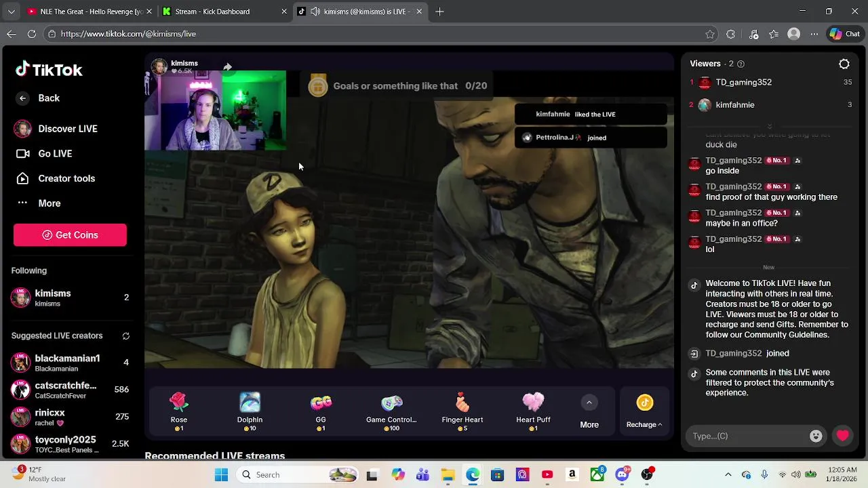Open Copilot Chat in the browser toolbar
868x488 pixels.
pos(844,34)
